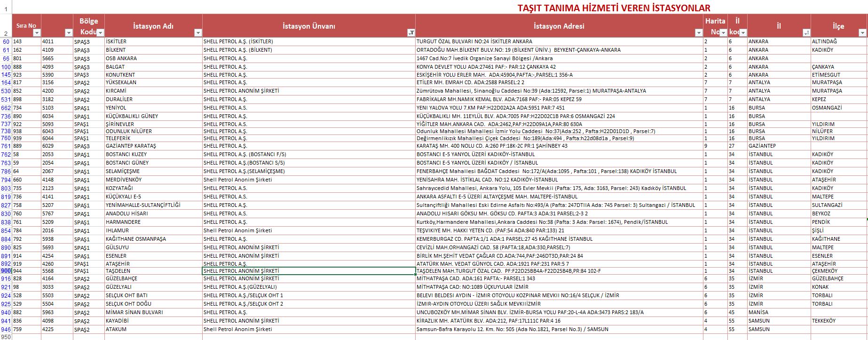Select the KEPEZ district cell

click(x=839, y=99)
